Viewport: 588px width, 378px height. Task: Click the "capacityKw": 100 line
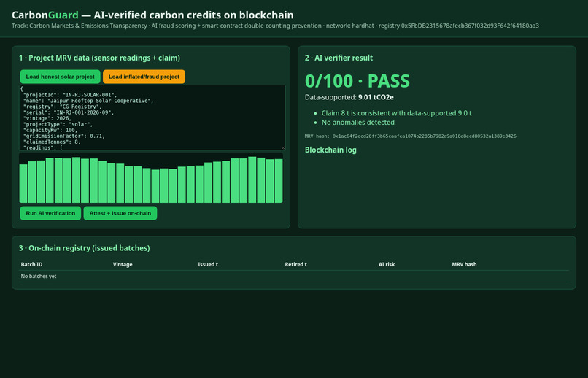50,130
